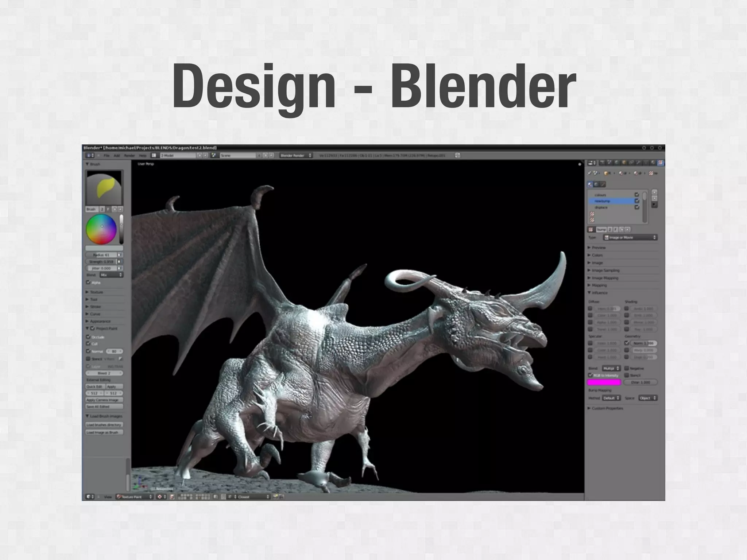This screenshot has height=560, width=747.
Task: Open the modifiers wrench tab icon
Action: 639,163
